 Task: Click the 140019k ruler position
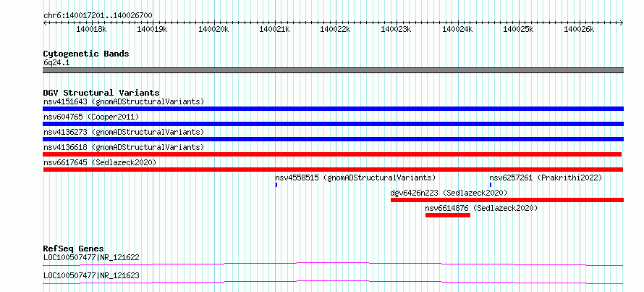(x=153, y=29)
